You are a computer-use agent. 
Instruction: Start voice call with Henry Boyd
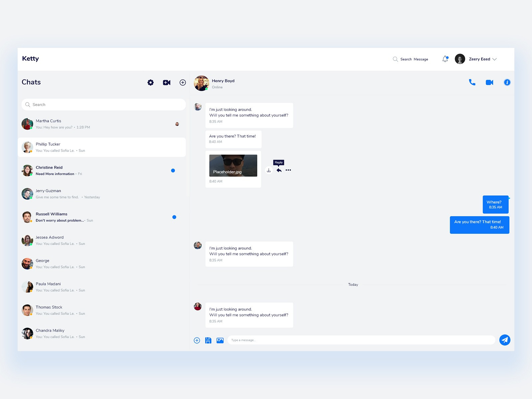tap(472, 82)
